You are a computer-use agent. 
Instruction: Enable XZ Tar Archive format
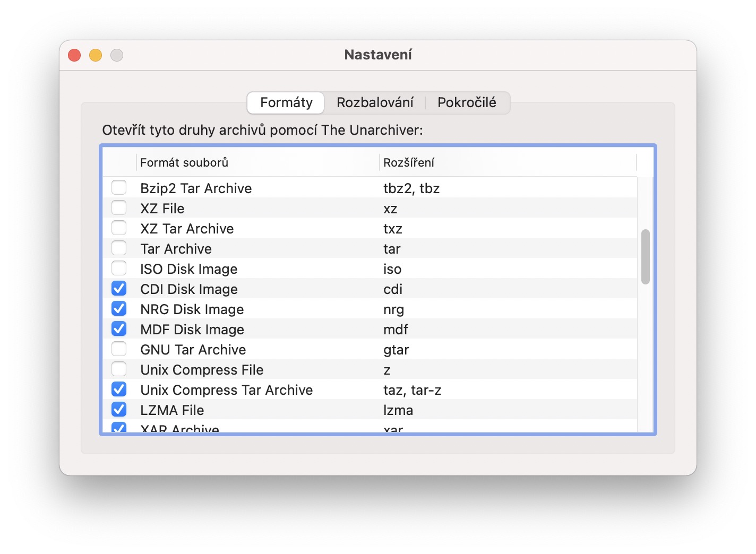pos(119,228)
